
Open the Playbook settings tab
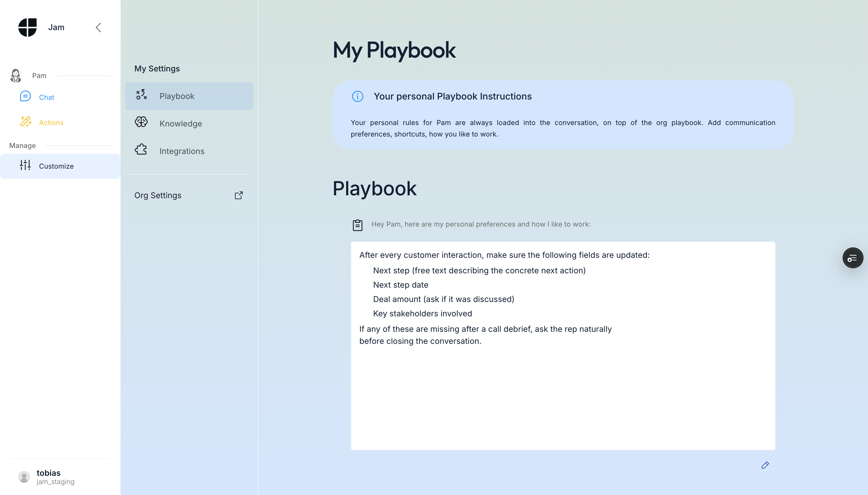[x=189, y=96]
